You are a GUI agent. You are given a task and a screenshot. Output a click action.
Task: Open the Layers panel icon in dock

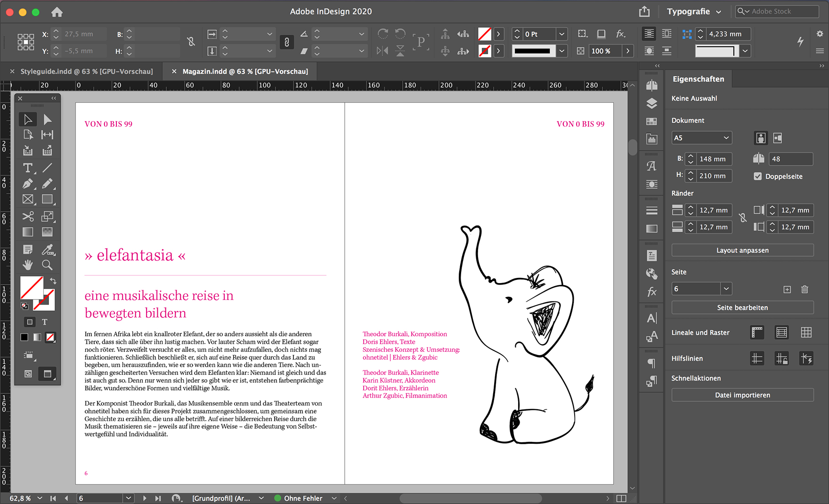(x=651, y=103)
